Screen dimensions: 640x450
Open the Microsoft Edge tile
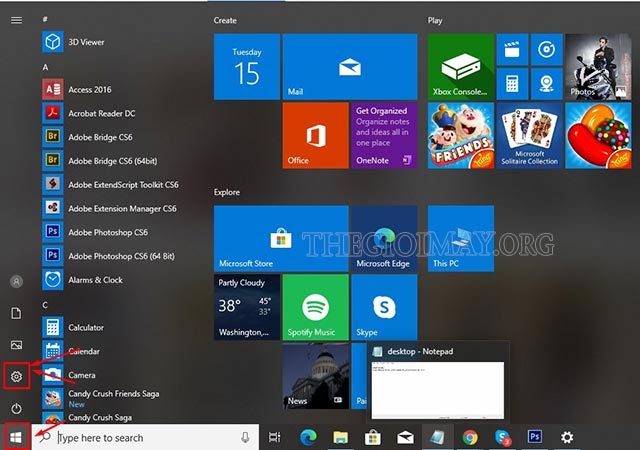(x=384, y=238)
